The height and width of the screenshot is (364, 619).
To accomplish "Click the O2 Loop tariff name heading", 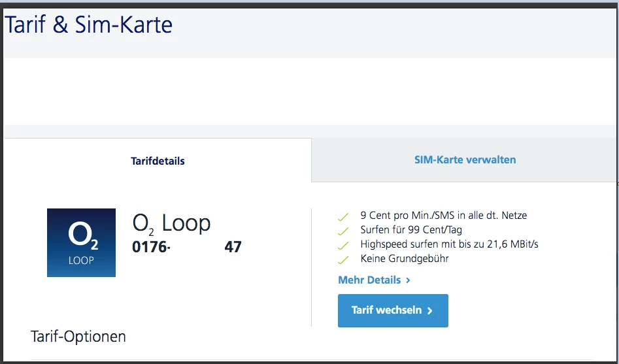I will pyautogui.click(x=171, y=223).
